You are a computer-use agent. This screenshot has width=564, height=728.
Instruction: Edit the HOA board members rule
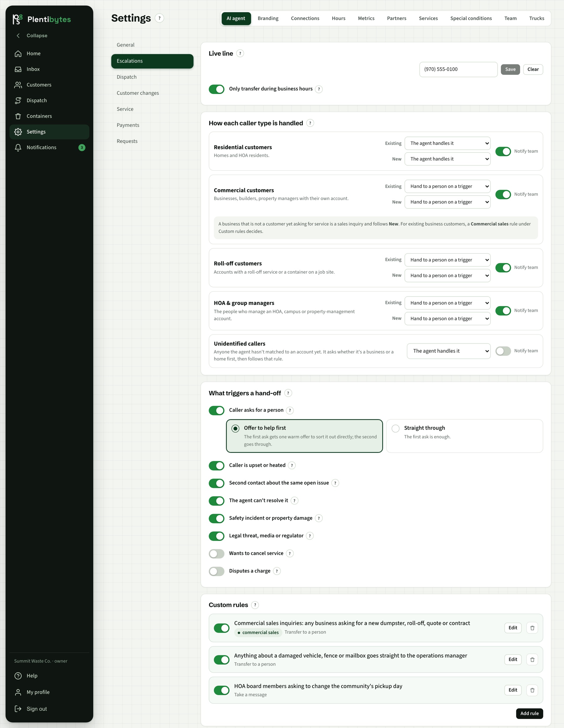tap(513, 691)
